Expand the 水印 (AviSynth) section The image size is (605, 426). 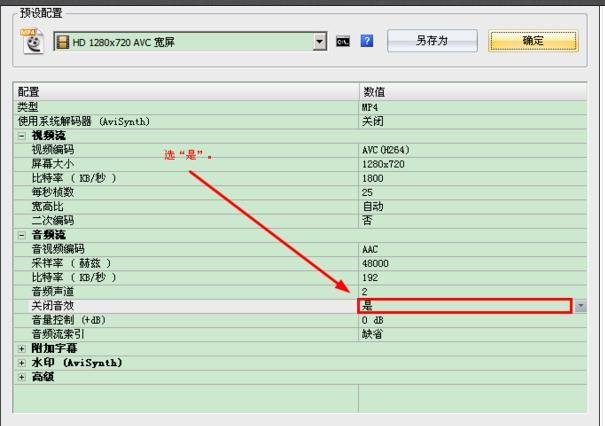tap(22, 363)
